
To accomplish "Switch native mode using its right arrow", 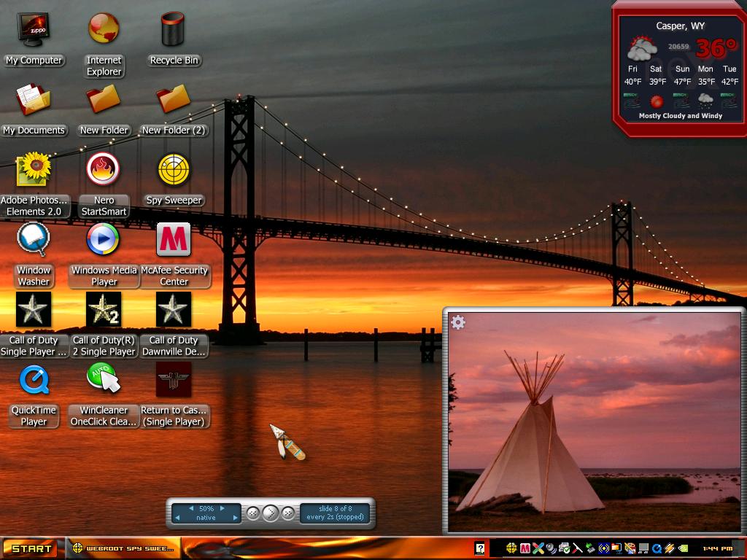I will (x=234, y=518).
